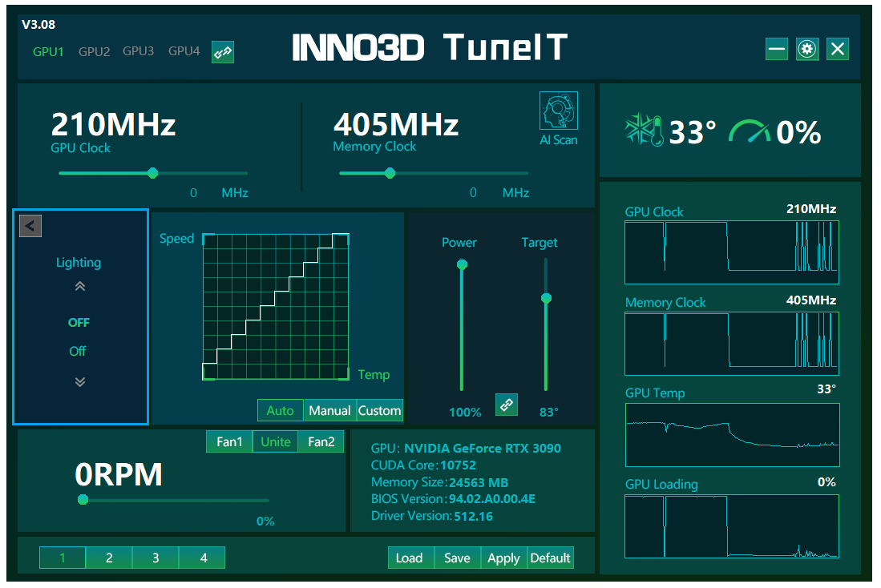Image resolution: width=881 pixels, height=588 pixels.
Task: Click the GPU Clock offset value field
Action: click(194, 192)
